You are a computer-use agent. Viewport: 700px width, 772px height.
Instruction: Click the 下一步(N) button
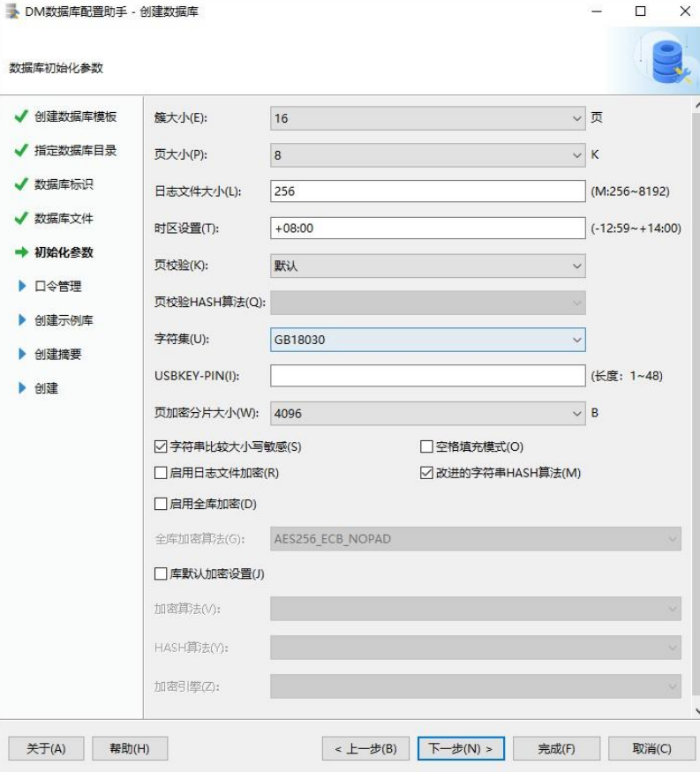pos(460,748)
